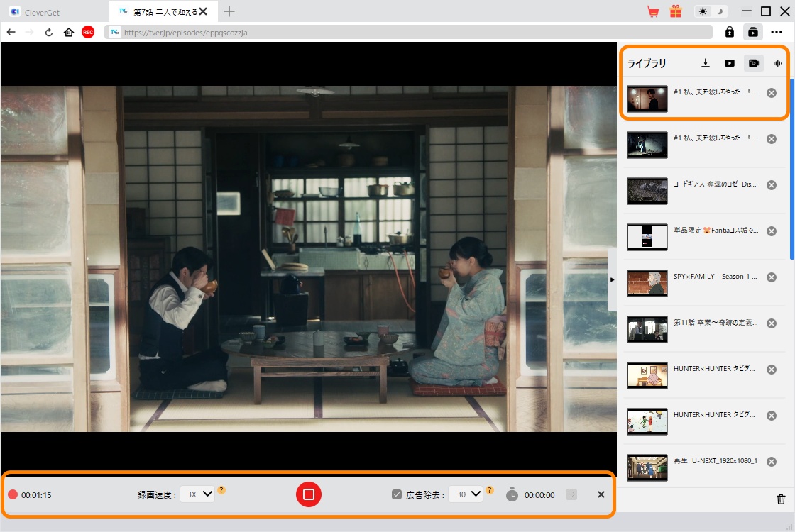
Task: Close the recording control bar
Action: pyautogui.click(x=601, y=494)
